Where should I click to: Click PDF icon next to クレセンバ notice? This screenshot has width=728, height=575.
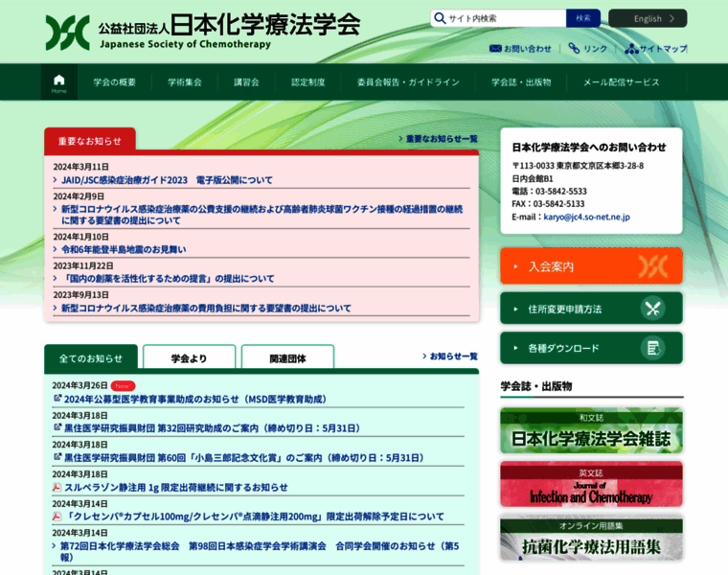click(x=57, y=517)
